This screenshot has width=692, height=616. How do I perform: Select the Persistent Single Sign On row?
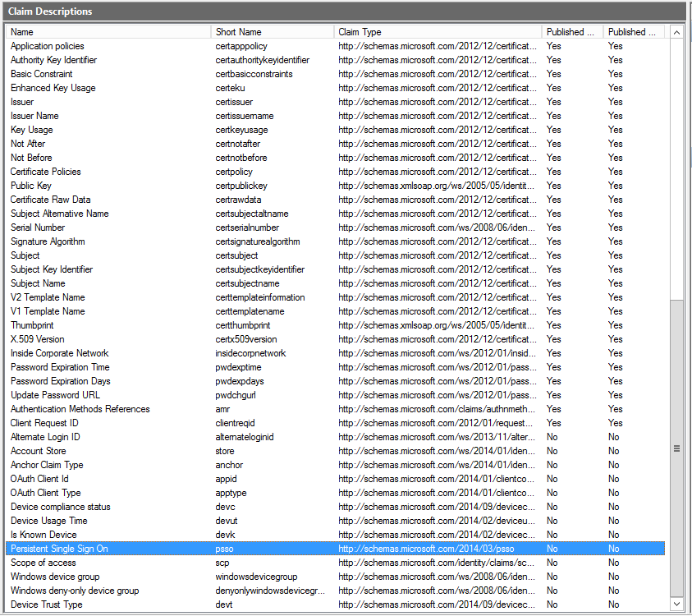59,549
